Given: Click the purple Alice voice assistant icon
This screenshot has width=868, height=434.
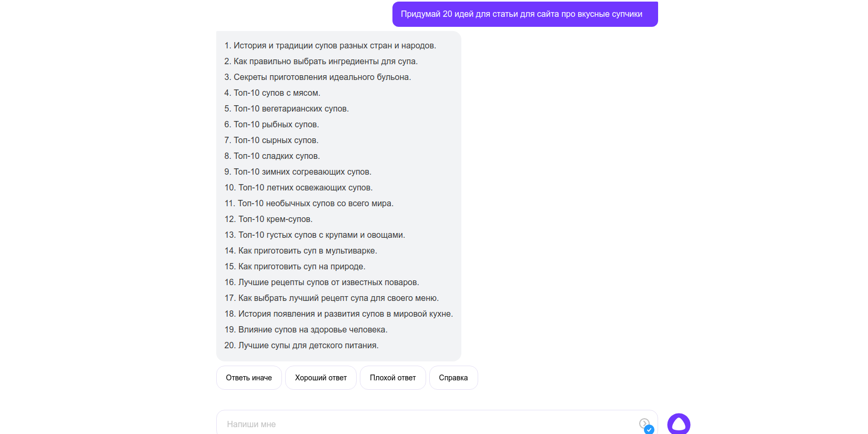Looking at the screenshot, I should [x=679, y=423].
